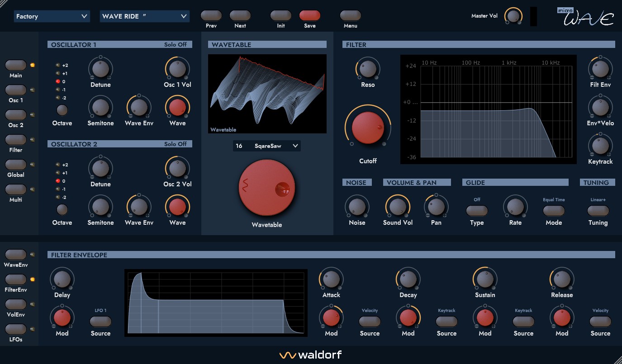Click the filter envelope Delay knob
Screen dimensions: 622x364
pyautogui.click(x=62, y=279)
